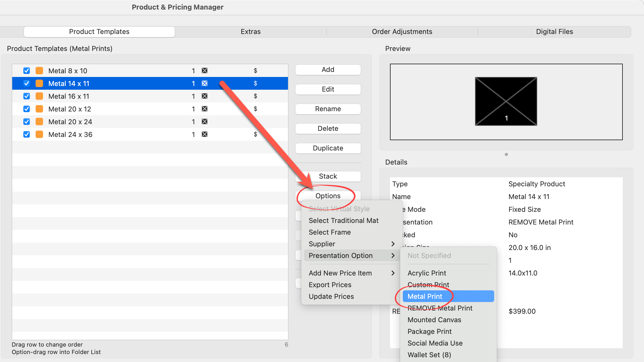Click crossed-box template icon for Metal 16 x 11
644x362 pixels.
pyautogui.click(x=204, y=96)
